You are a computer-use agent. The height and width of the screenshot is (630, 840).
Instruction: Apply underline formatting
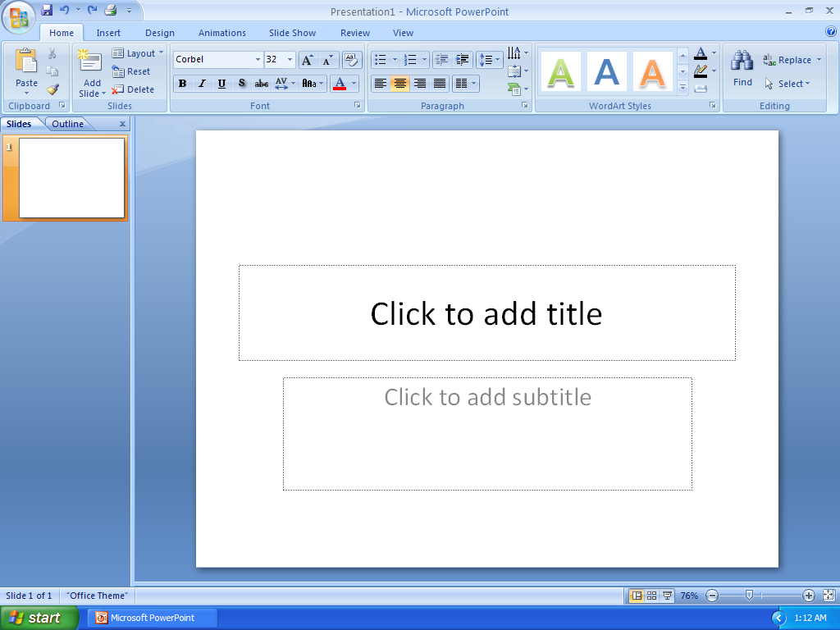pos(220,83)
